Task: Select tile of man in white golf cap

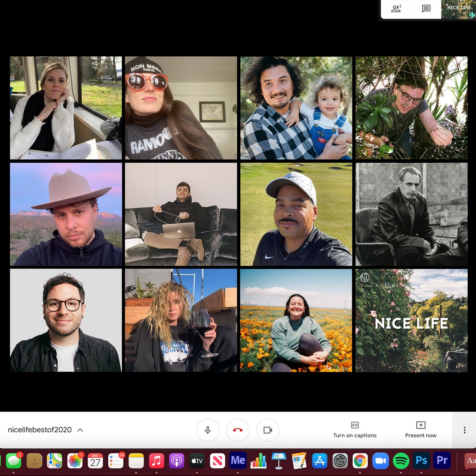Action: pos(296,214)
